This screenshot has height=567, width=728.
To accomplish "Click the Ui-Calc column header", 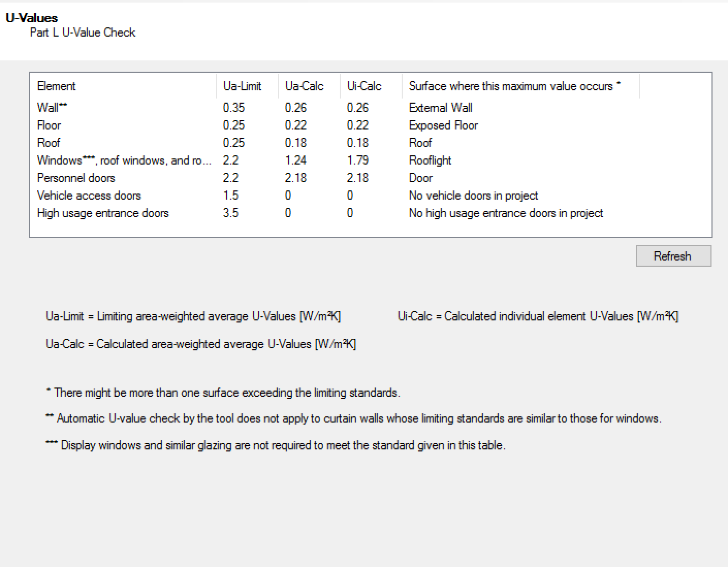I will (x=371, y=86).
